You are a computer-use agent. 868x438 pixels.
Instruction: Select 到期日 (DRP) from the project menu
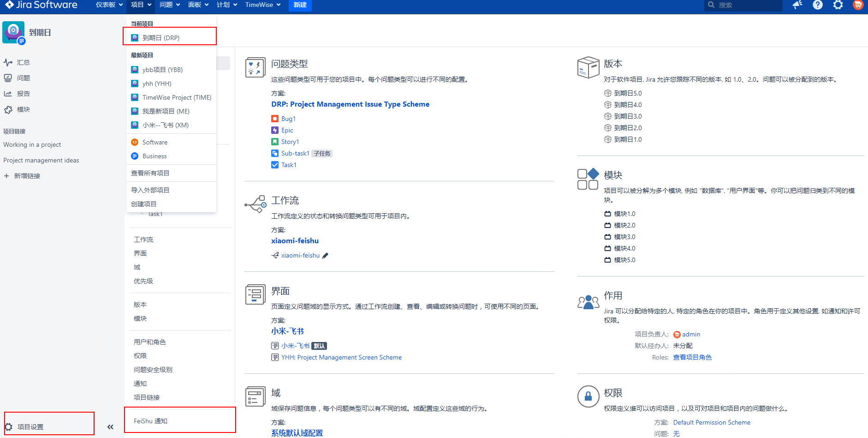point(161,38)
